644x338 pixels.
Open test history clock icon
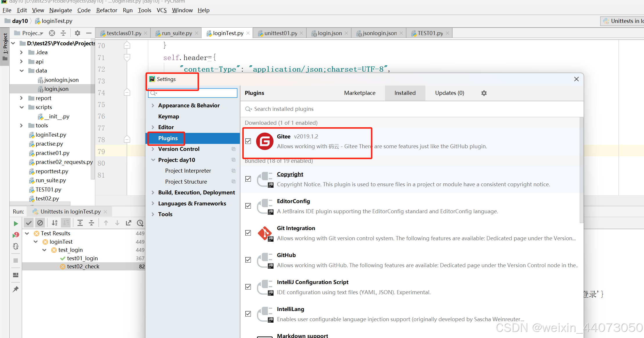[x=140, y=223]
